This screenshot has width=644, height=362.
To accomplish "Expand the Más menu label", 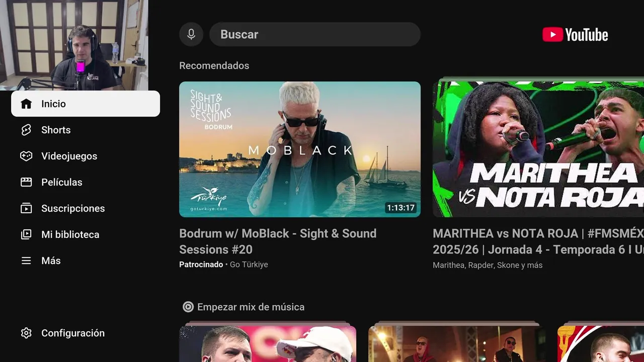I will coord(51,260).
